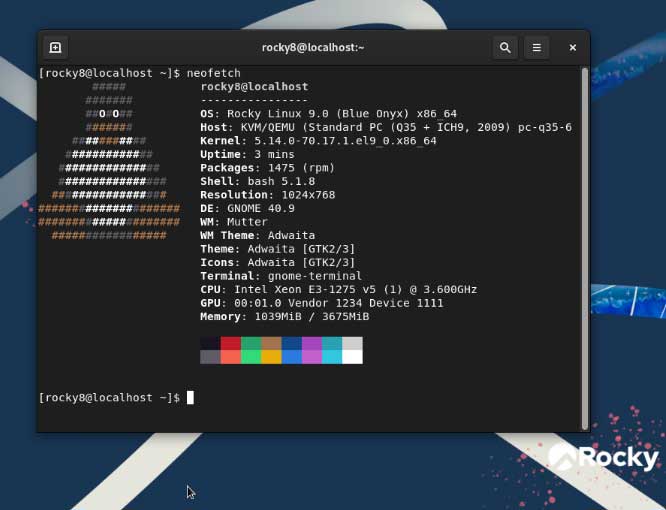
Task: Select the DE: GNOME 40.9 line
Action: point(247,209)
